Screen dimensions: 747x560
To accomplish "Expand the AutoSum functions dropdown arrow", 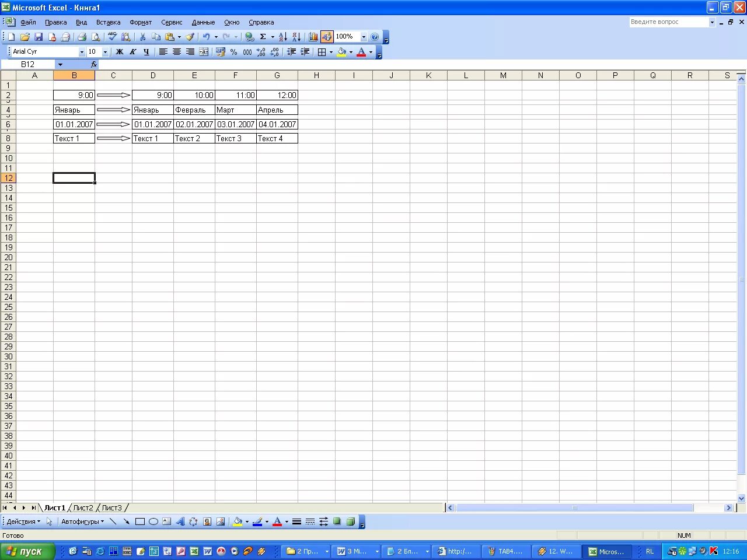I will [273, 37].
